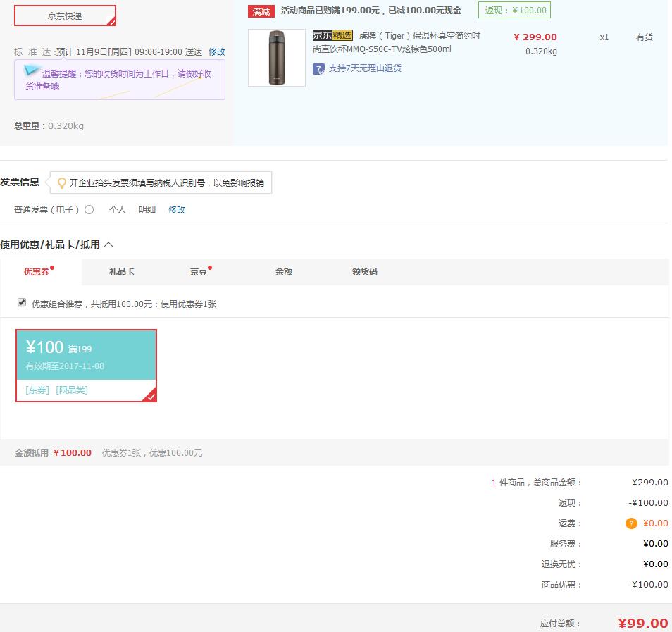Screen dimensions: 672x632
Task: Click the 温馨提醒 delivery reminder notice
Action: pyautogui.click(x=120, y=80)
